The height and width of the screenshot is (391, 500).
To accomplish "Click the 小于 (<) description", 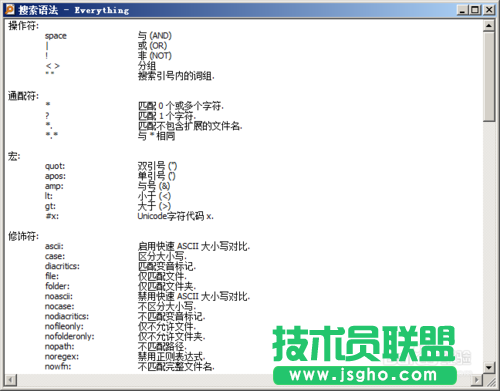I will 154,196.
